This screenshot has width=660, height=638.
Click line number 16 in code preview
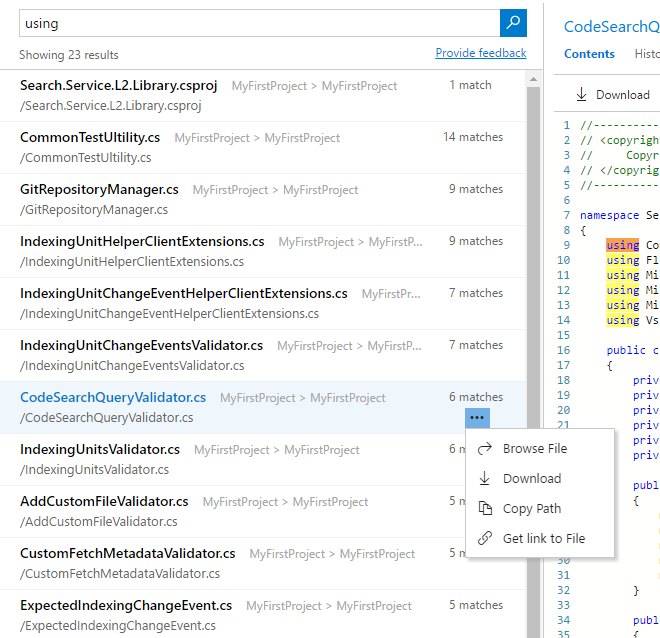[563, 350]
